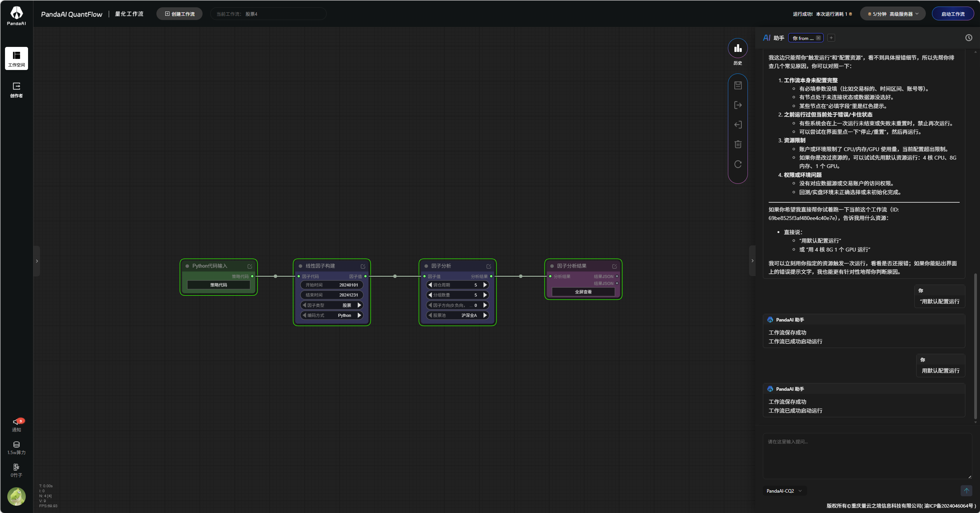The width and height of the screenshot is (980, 513).
Task: Toggle status dot on 因子分析结果 node
Action: (552, 266)
